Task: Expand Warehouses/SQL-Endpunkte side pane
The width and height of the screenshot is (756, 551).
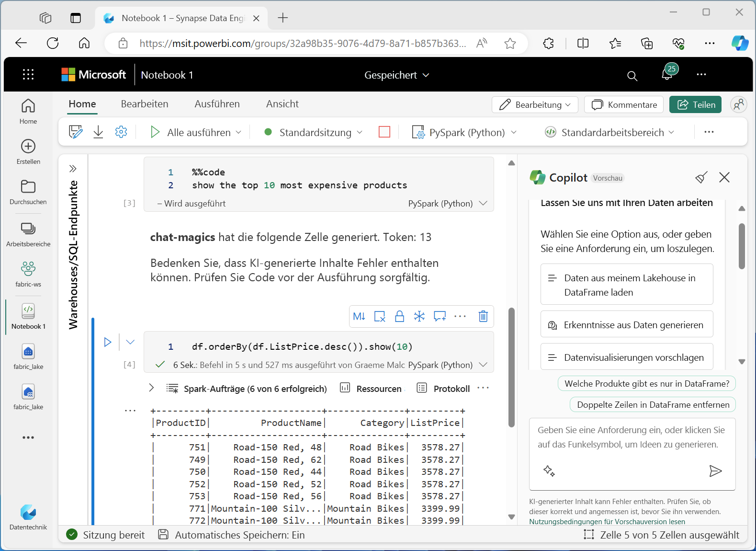Action: 73,169
